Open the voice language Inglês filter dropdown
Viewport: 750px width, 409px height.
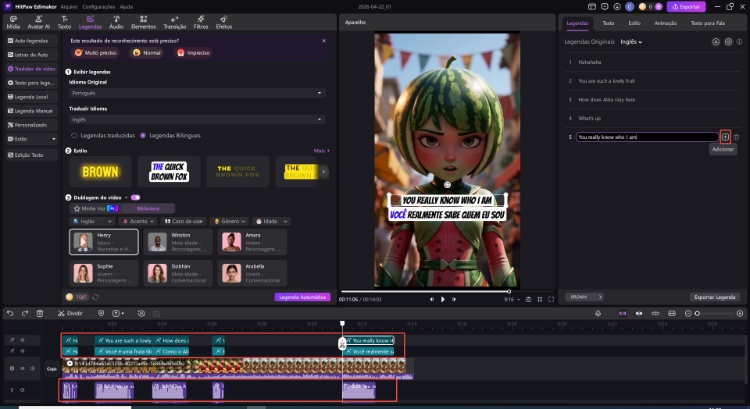pyautogui.click(x=92, y=221)
